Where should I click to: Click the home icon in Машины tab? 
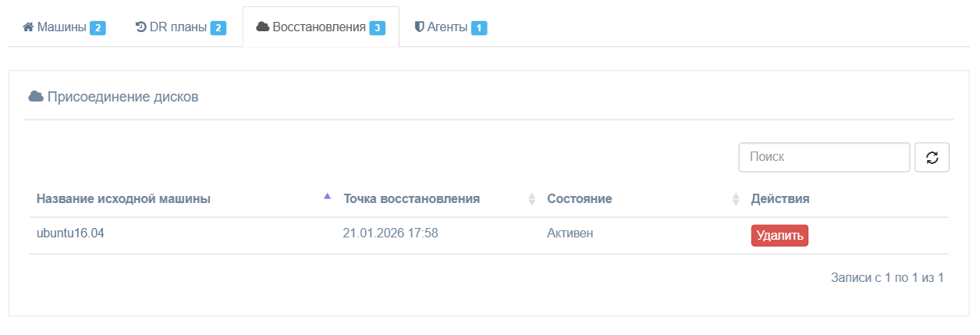pos(29,27)
